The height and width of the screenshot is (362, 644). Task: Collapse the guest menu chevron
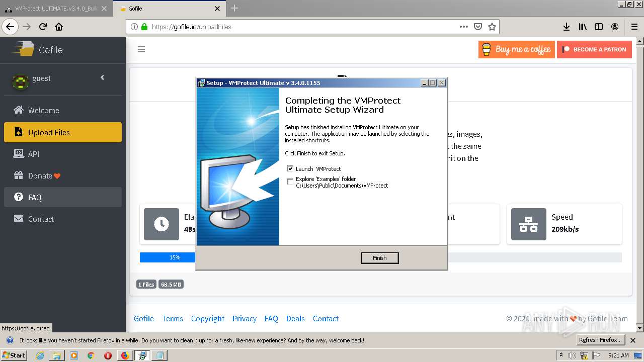[102, 77]
